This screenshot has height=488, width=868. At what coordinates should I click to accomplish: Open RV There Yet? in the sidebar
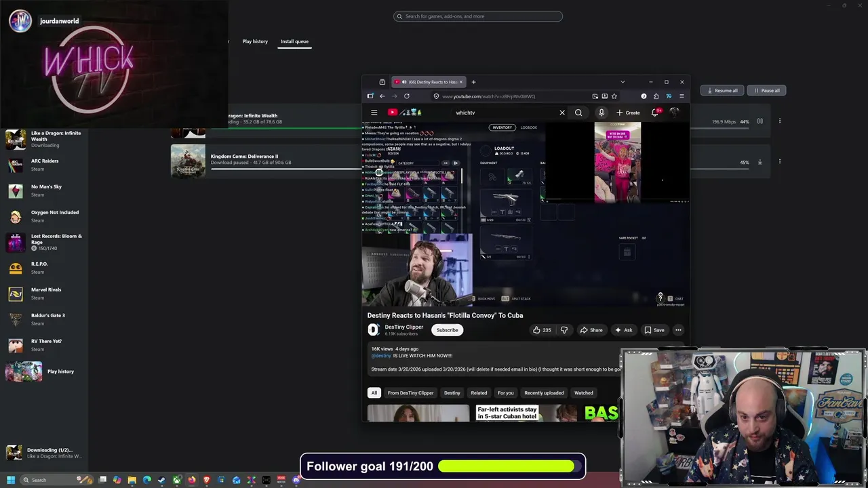(x=44, y=345)
